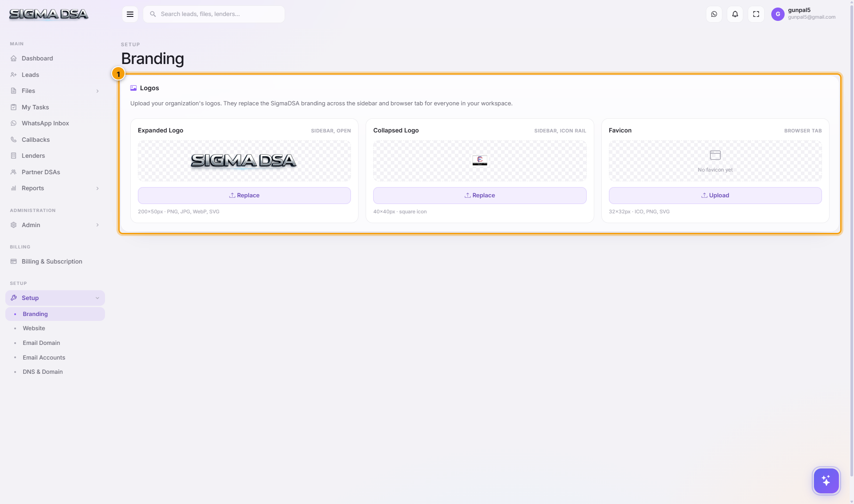Select DNS & Domain submenu item
854x504 pixels.
55,372
